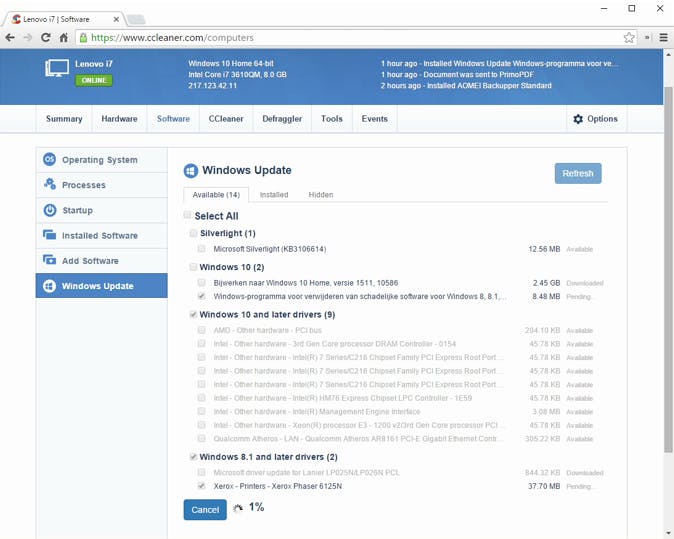Viewport: 674px width, 539px height.
Task: Toggle the Windows 10 (2) group checkbox
Action: pos(193,267)
